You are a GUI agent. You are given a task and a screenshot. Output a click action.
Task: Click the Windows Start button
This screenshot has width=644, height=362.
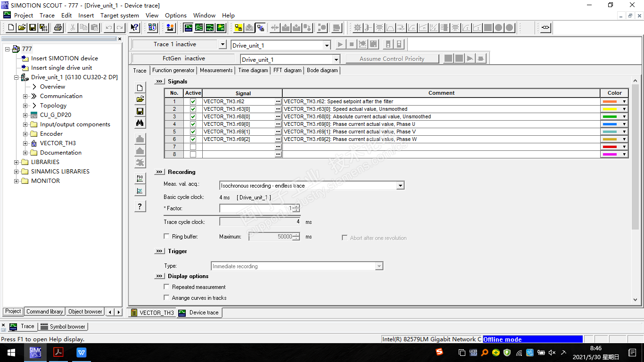11,353
